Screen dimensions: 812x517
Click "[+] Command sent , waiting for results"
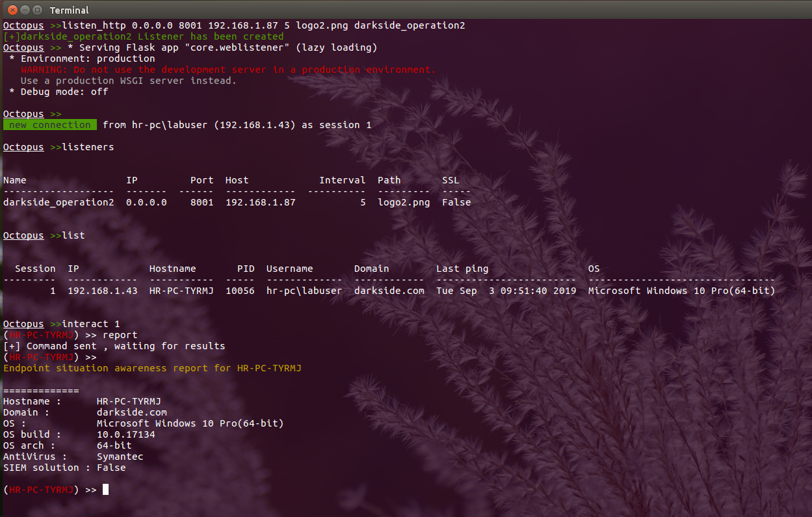click(x=114, y=346)
